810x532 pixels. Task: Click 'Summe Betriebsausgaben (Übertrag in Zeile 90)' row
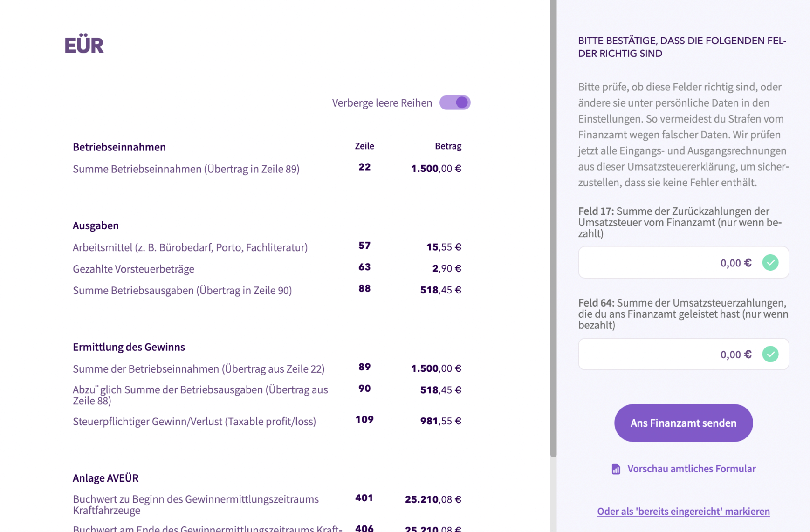[x=182, y=291]
